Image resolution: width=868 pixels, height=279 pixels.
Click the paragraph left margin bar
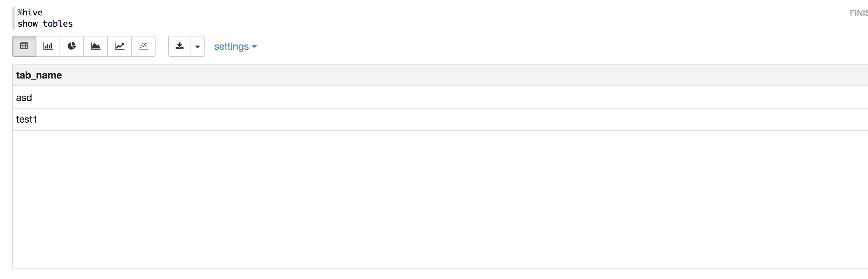tap(13, 18)
